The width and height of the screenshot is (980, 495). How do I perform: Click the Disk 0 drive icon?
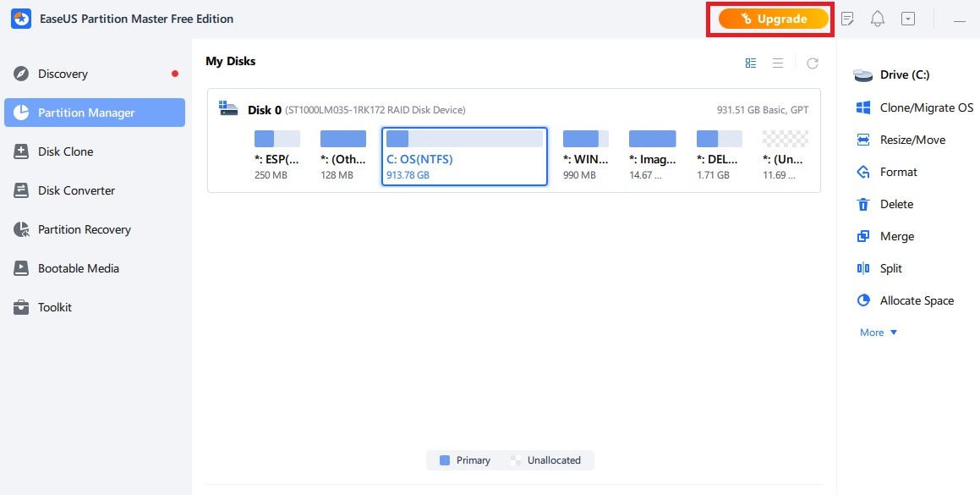tap(228, 108)
